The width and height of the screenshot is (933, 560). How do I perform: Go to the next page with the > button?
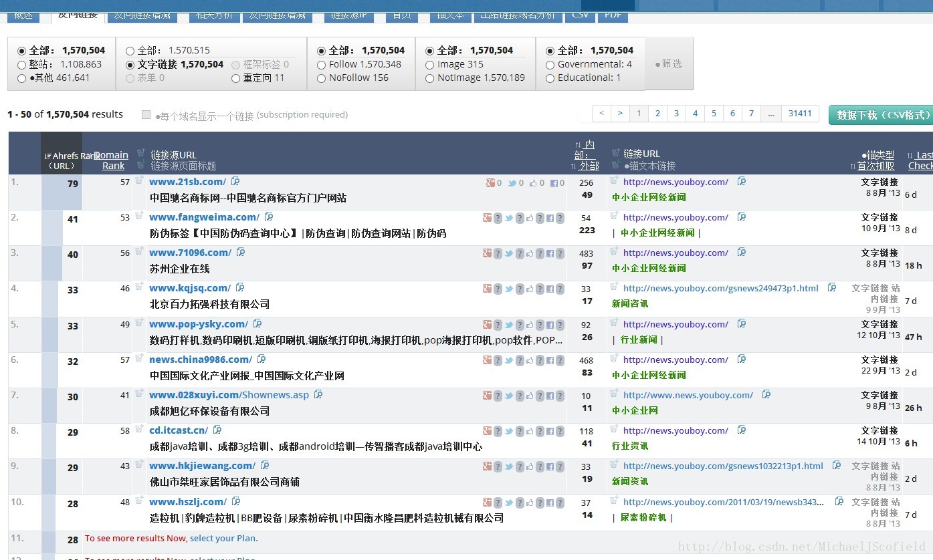620,114
